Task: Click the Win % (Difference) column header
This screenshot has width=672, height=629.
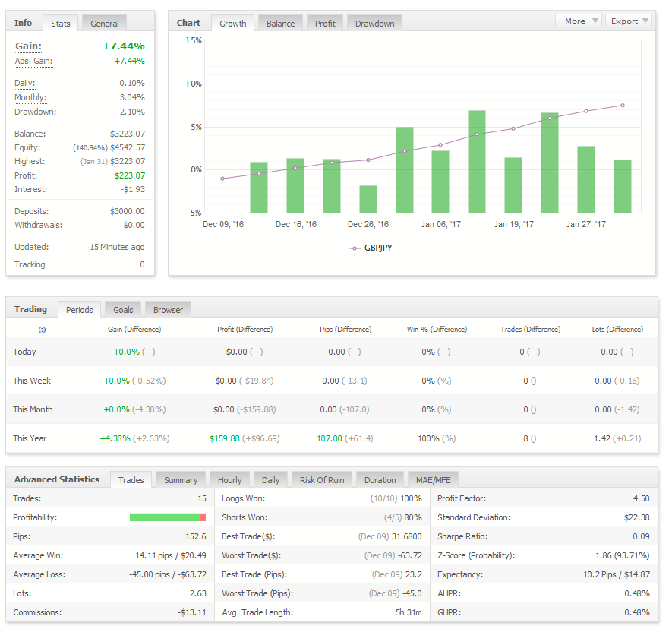Action: coord(437,329)
